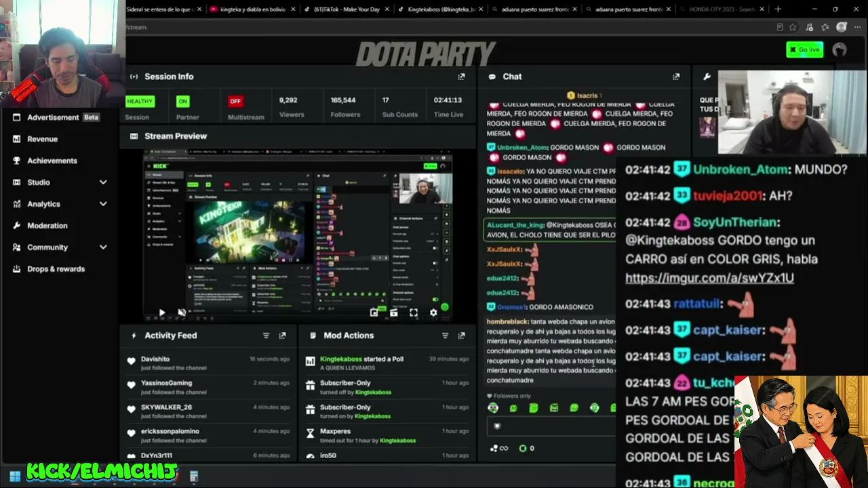Click Davishito in the Activity Feed
The image size is (868, 488).
(x=155, y=359)
